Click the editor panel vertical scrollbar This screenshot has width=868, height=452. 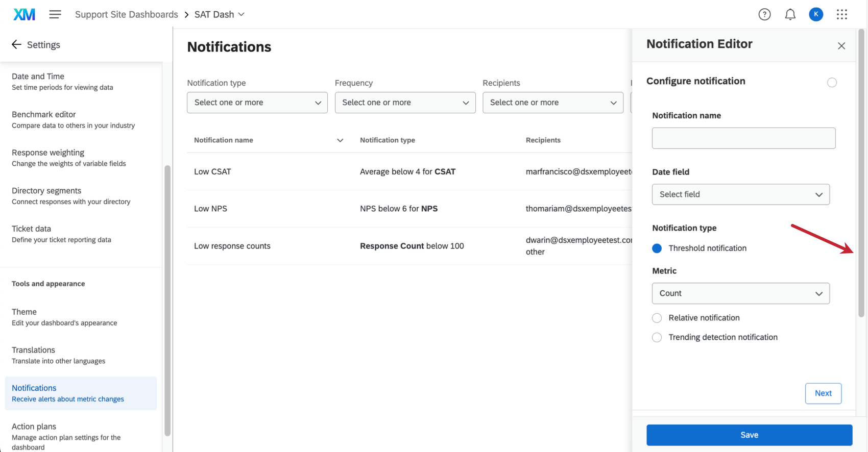coord(861,173)
